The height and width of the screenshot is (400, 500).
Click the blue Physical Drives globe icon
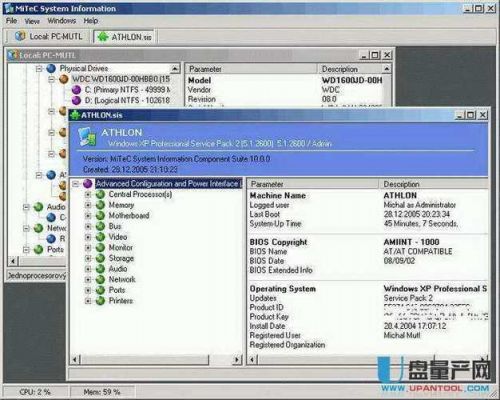(x=51, y=68)
